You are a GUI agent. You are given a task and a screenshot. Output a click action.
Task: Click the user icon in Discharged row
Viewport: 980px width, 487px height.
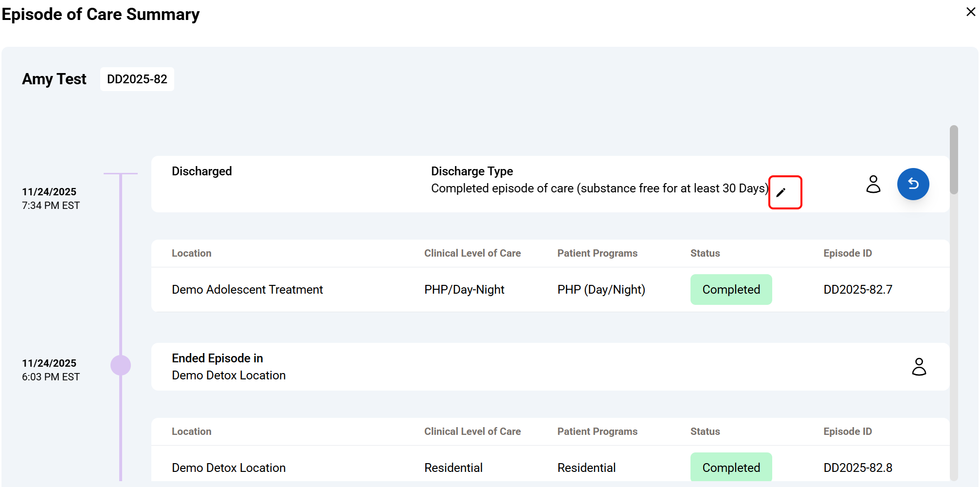pyautogui.click(x=873, y=184)
